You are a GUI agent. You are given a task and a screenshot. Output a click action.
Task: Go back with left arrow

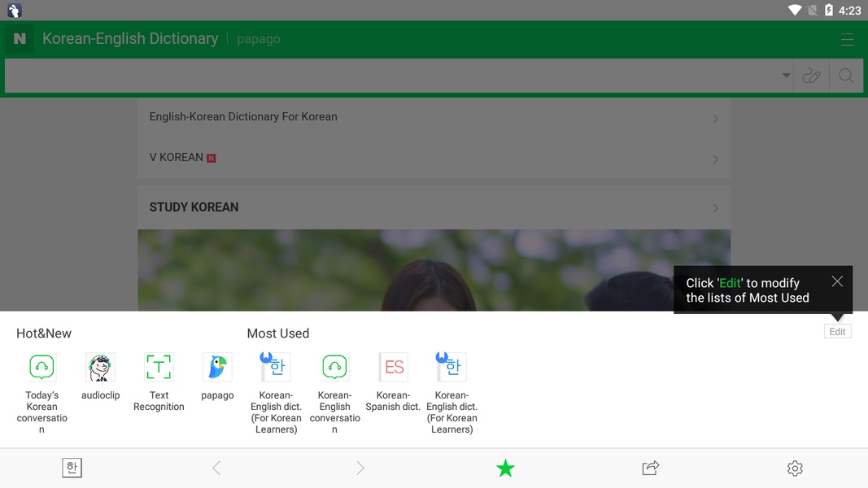pyautogui.click(x=216, y=468)
